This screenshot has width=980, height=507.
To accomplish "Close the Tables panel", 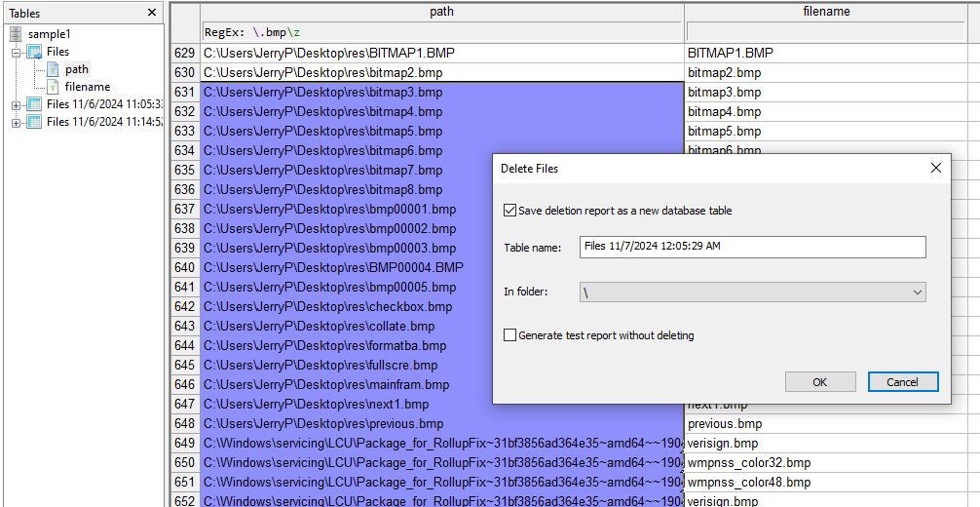I will (152, 13).
